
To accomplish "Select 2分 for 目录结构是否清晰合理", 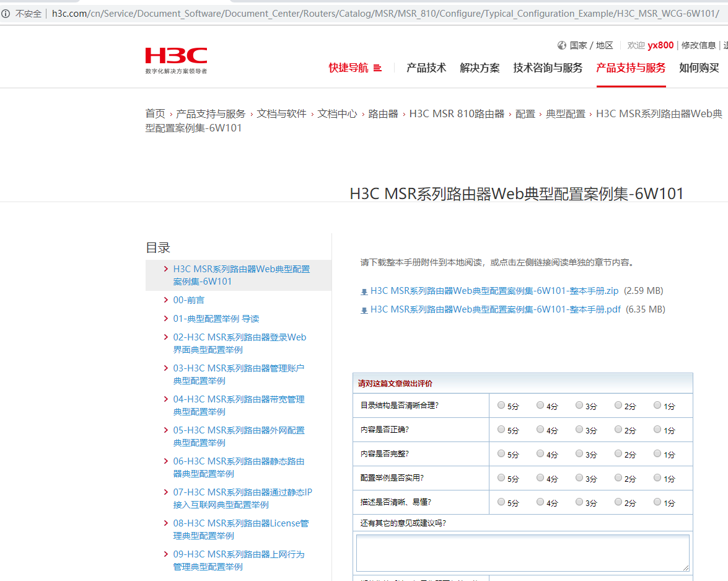I will click(x=618, y=406).
